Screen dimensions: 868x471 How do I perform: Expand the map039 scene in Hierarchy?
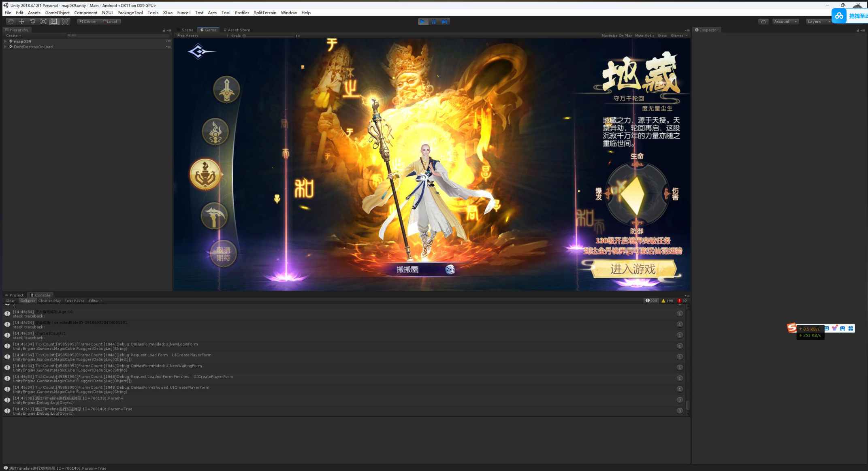(x=5, y=41)
